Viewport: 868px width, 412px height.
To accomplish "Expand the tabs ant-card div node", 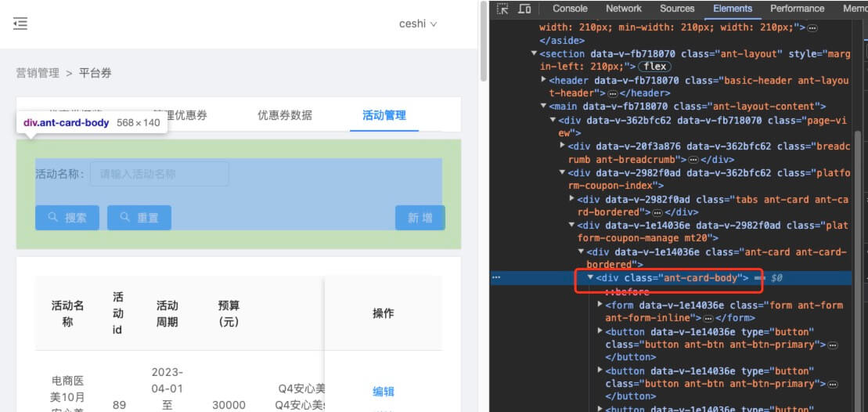I will tap(572, 200).
